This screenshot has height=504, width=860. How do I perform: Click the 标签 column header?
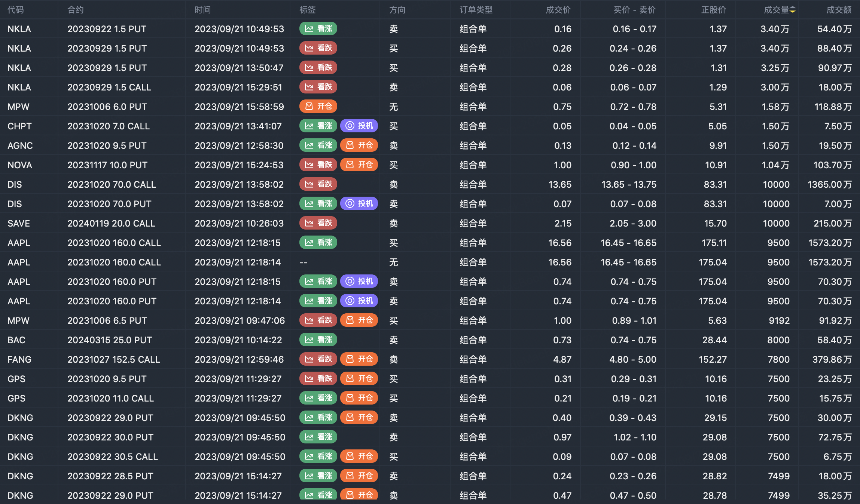pos(308,10)
